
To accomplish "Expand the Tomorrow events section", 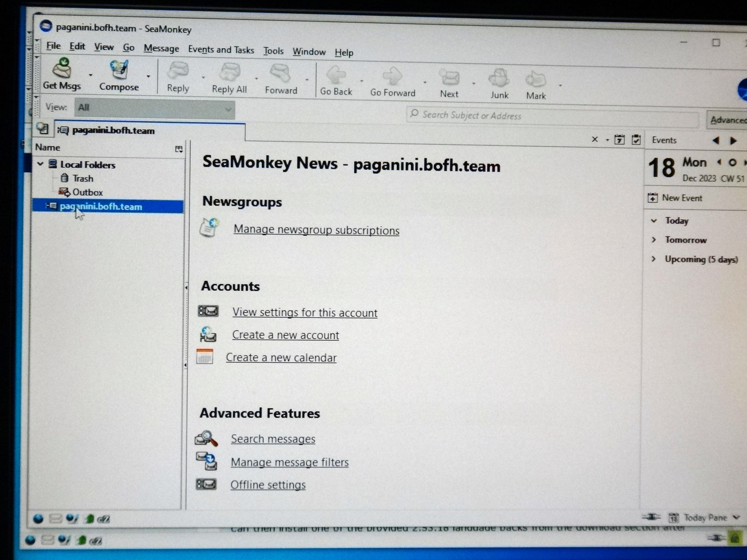I will (x=654, y=240).
